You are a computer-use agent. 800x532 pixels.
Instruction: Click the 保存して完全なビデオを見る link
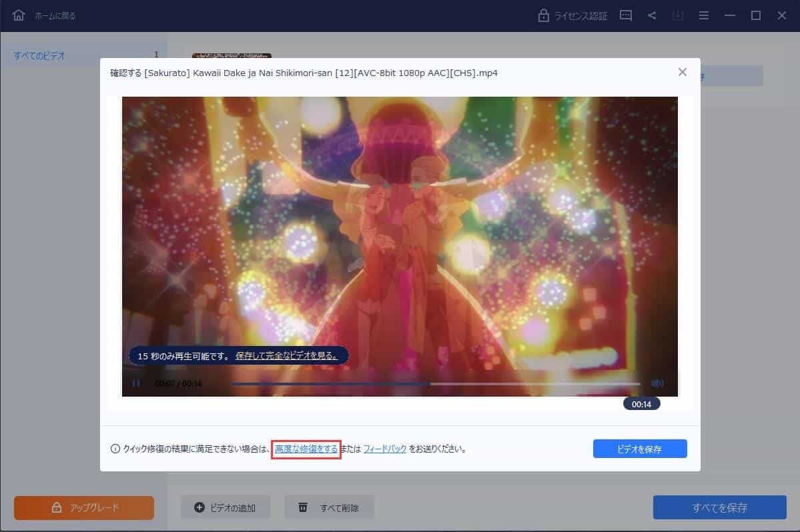click(x=286, y=356)
